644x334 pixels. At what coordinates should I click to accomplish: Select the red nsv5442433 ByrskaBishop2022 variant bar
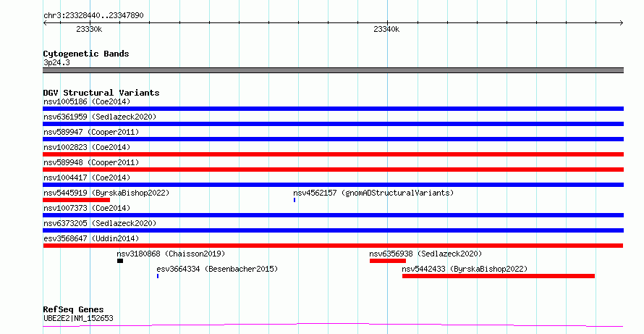pos(499,276)
